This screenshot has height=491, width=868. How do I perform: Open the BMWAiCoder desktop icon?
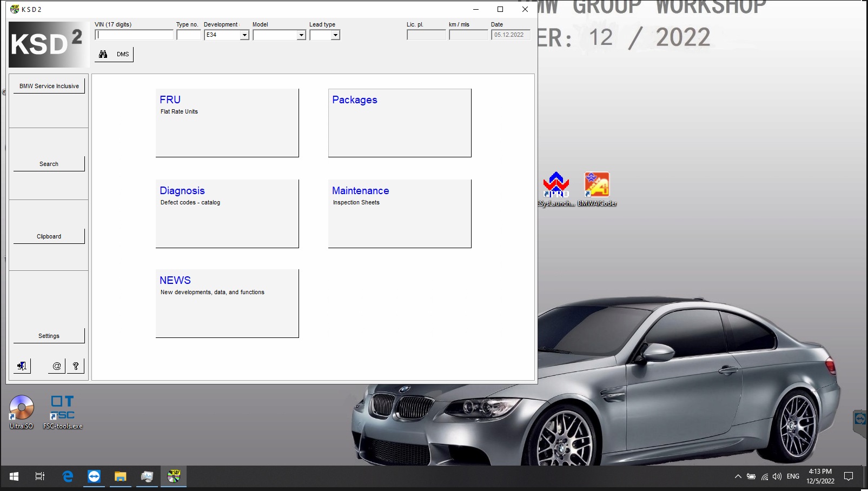597,189
